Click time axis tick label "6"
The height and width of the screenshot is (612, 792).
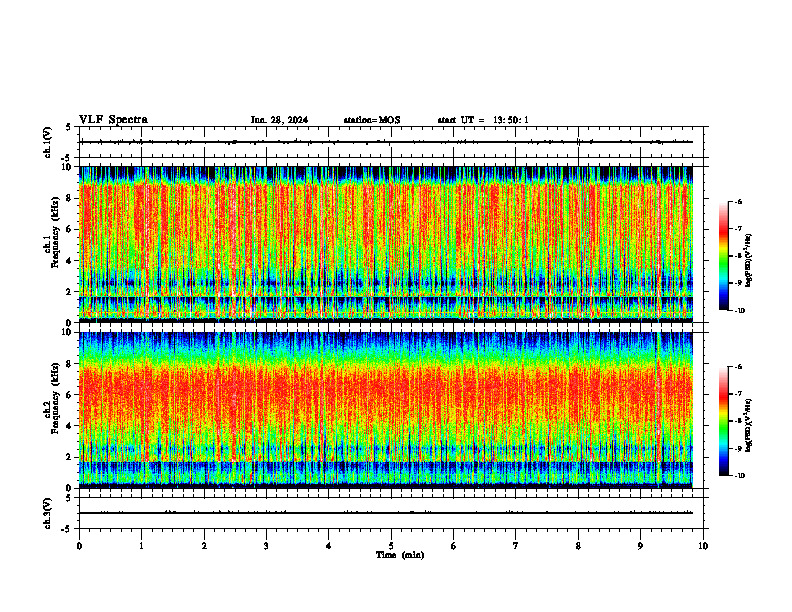click(454, 546)
